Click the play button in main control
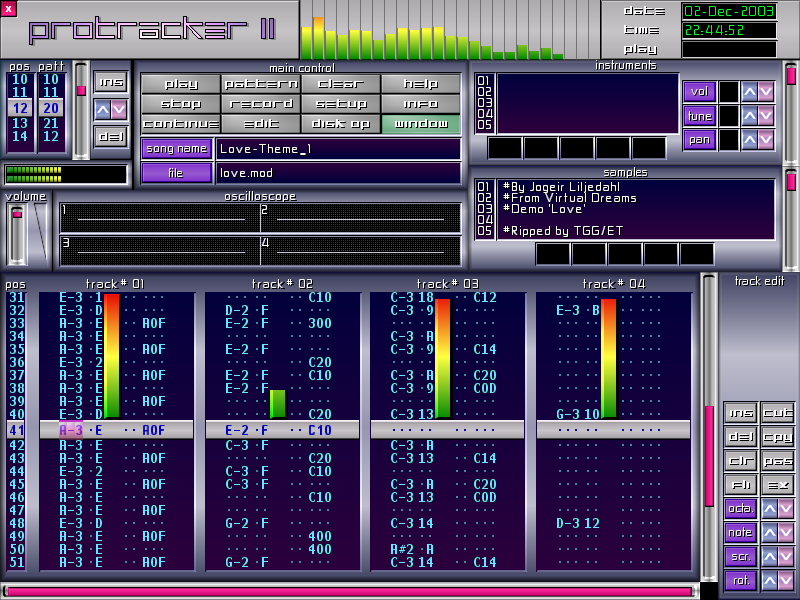800x600 pixels. coord(181,84)
